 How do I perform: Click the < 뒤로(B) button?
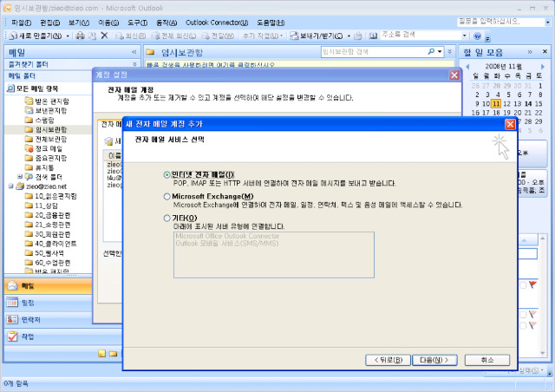click(388, 360)
